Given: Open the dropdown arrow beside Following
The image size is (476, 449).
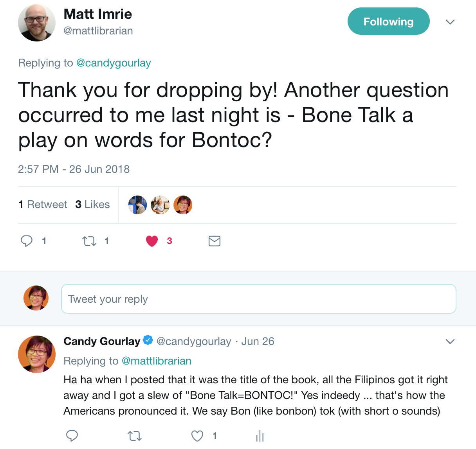Looking at the screenshot, I should (450, 22).
